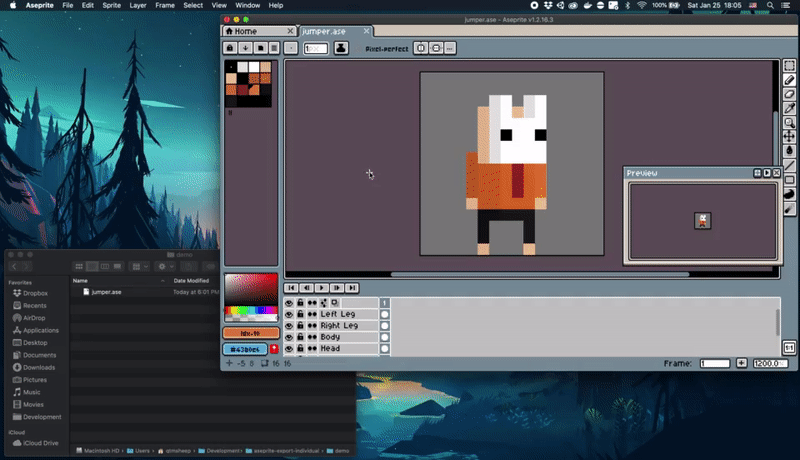Select the Eyedropper tool

tap(789, 108)
